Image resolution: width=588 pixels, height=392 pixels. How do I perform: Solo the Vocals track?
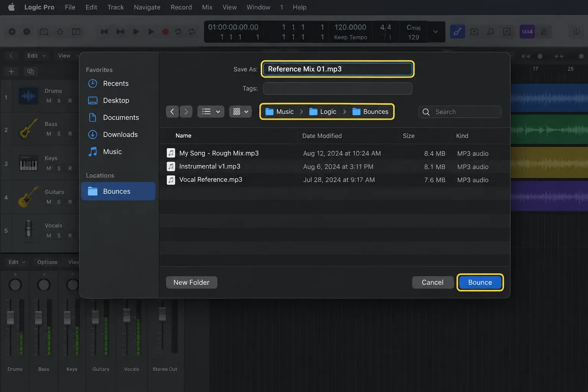(59, 235)
